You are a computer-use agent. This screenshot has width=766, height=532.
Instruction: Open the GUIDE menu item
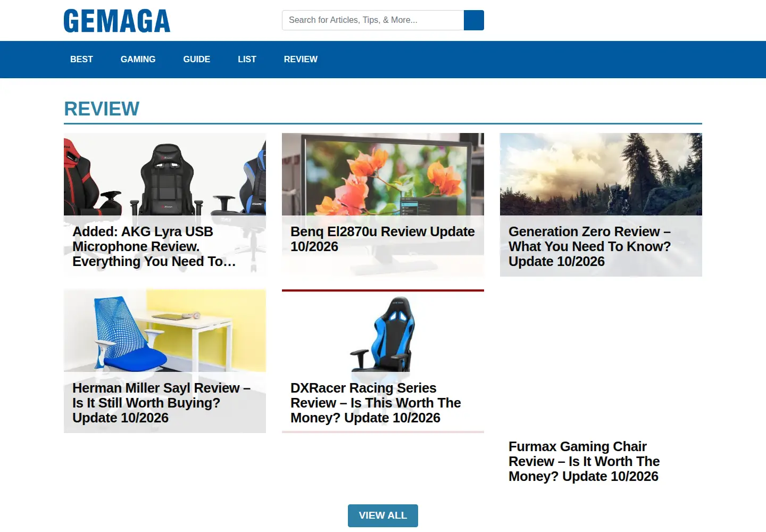click(x=197, y=60)
